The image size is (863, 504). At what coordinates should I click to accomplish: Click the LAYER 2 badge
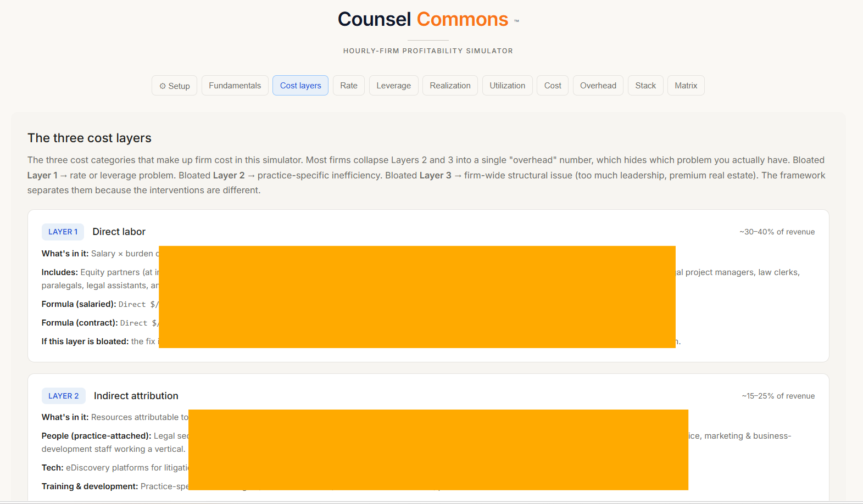63,396
